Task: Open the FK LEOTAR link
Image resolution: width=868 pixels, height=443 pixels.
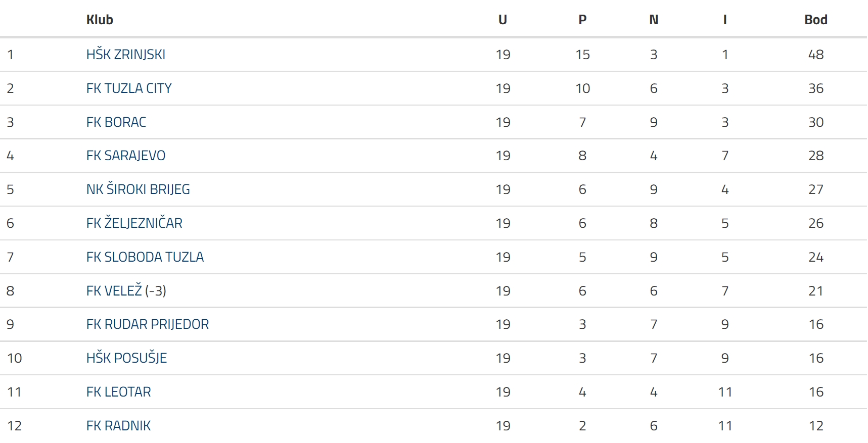Action: point(118,392)
